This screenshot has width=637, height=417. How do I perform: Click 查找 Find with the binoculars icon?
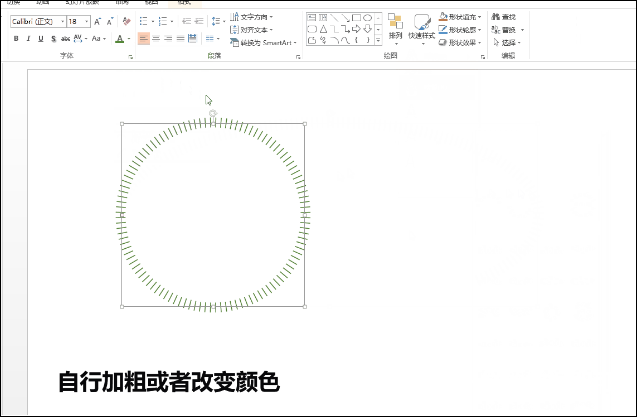tap(504, 17)
